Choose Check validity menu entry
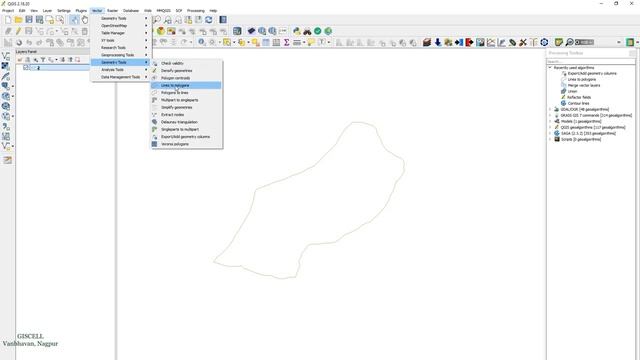The image size is (640, 360). tap(186, 63)
